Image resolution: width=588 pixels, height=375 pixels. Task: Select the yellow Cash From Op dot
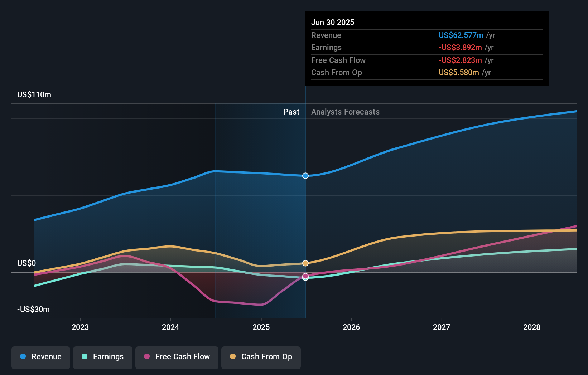(232, 357)
